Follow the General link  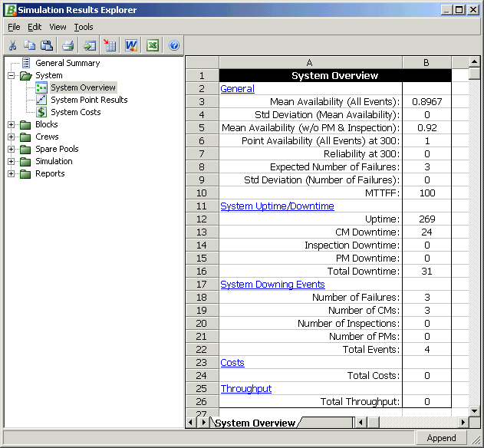[237, 89]
